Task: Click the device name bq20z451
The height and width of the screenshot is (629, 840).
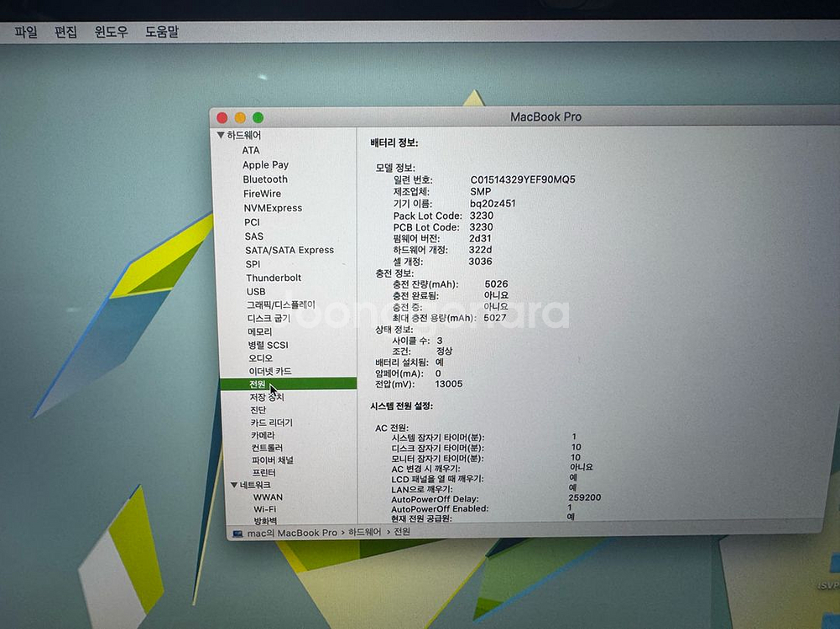Action: click(x=493, y=204)
